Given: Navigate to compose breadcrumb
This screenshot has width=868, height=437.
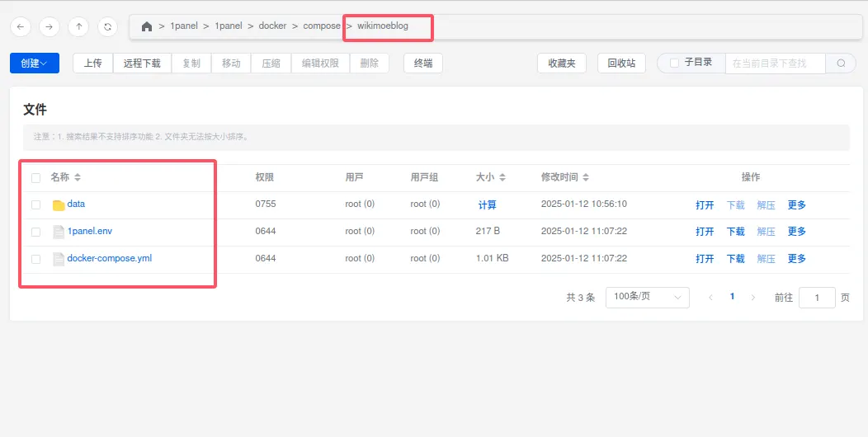Looking at the screenshot, I should (x=322, y=26).
